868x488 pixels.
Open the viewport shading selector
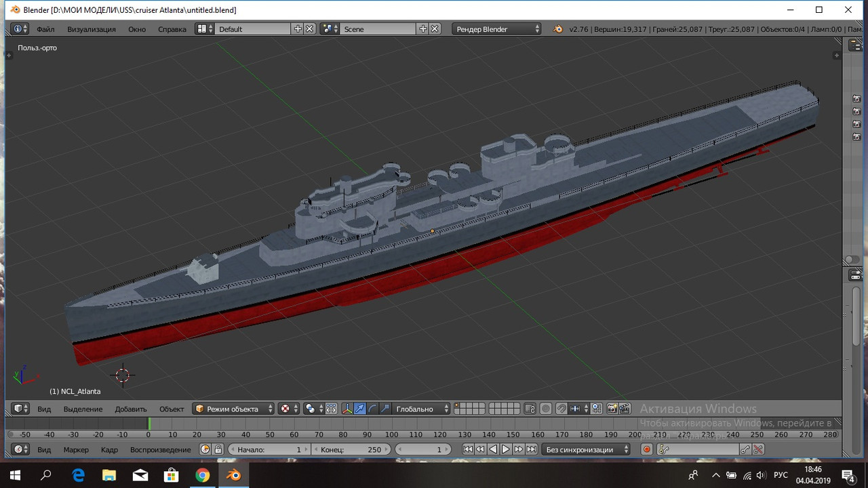288,409
